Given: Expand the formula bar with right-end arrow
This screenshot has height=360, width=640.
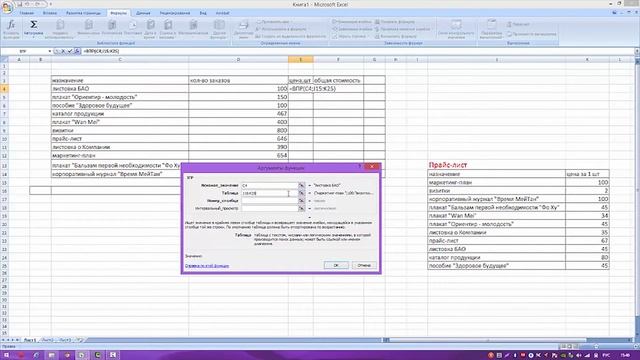Looking at the screenshot, I should 637,51.
